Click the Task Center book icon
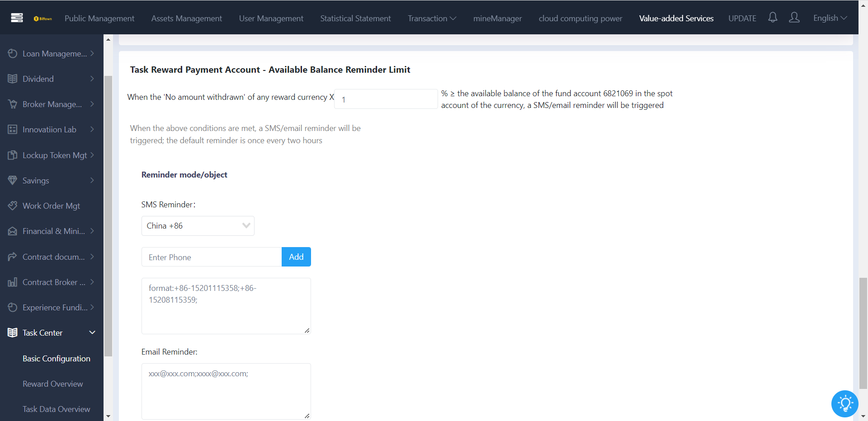The width and height of the screenshot is (868, 421). coord(12,332)
